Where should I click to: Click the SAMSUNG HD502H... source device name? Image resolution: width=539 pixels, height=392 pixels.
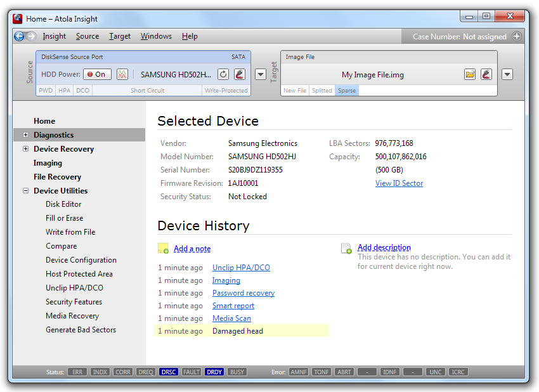[x=176, y=75]
